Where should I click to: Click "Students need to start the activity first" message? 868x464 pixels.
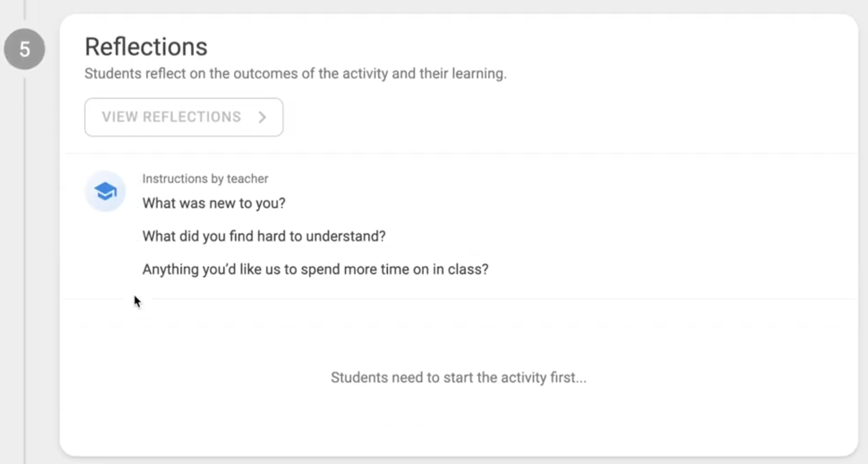click(459, 377)
